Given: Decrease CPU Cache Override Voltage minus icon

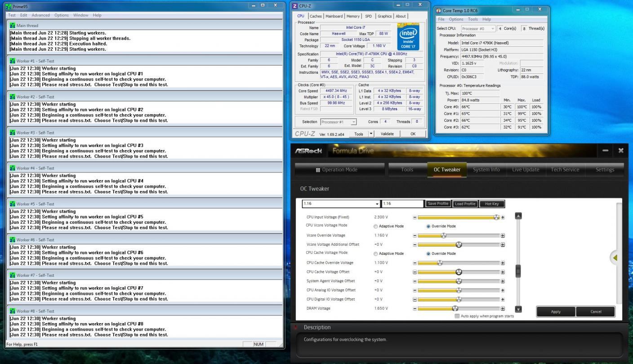Looking at the screenshot, I should (415, 263).
